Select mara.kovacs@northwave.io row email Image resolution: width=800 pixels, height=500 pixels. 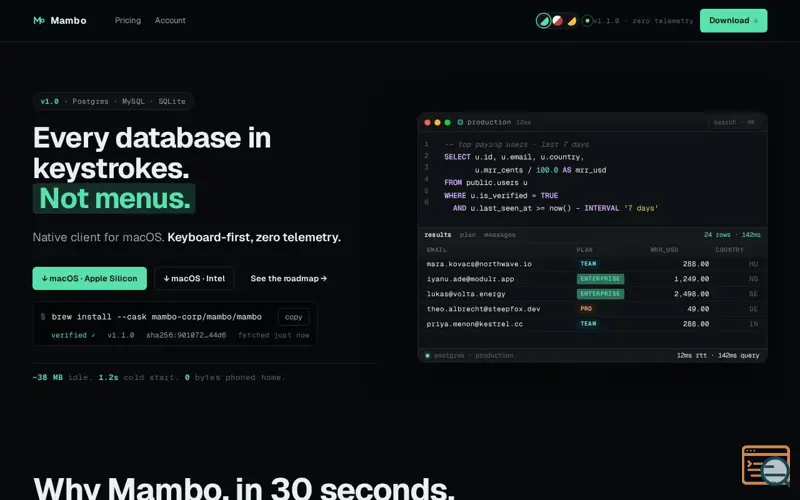click(479, 264)
